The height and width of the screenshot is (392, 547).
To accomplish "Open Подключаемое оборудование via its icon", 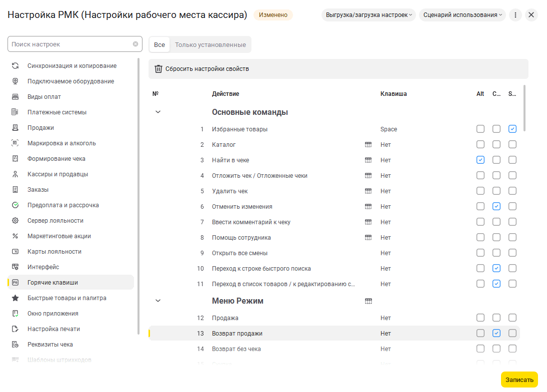I will (15, 81).
